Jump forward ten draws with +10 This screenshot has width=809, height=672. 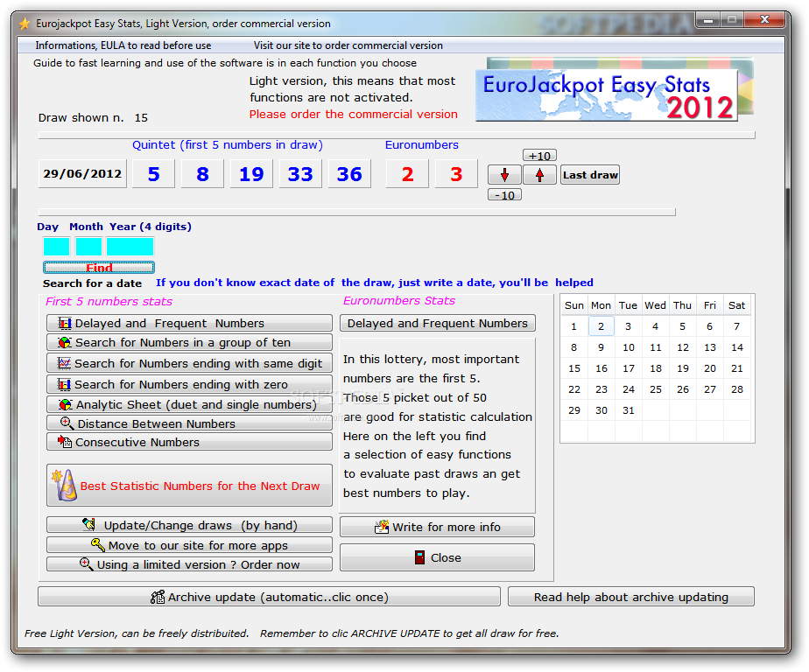pyautogui.click(x=539, y=156)
